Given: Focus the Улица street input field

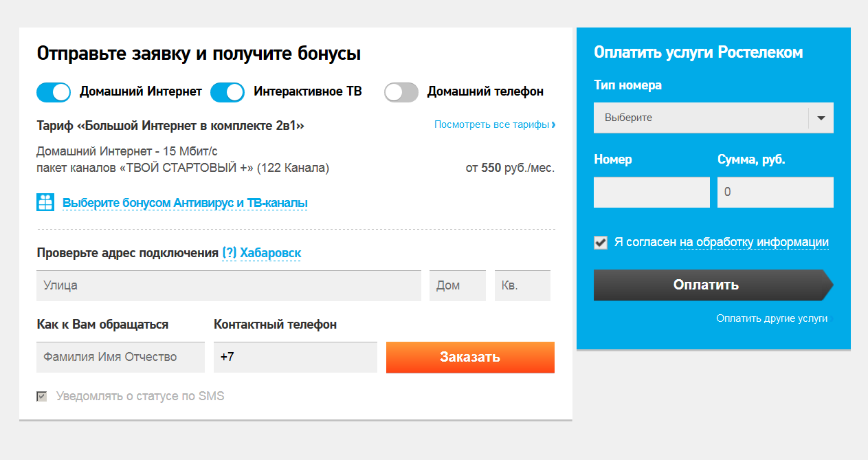Looking at the screenshot, I should [229, 285].
